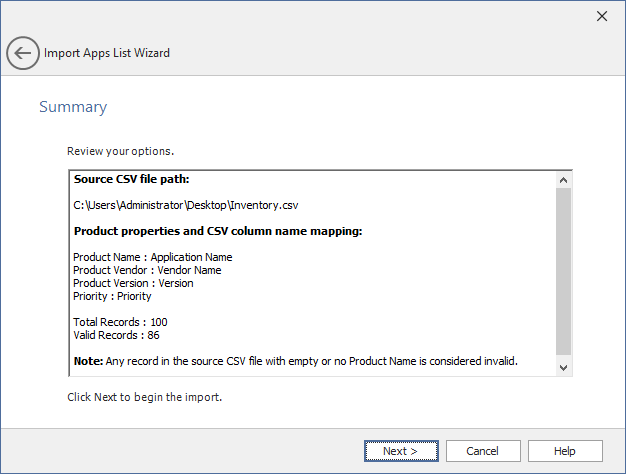Image resolution: width=626 pixels, height=474 pixels.
Task: Click the summary box scrollbar thumb
Action: pos(563,270)
